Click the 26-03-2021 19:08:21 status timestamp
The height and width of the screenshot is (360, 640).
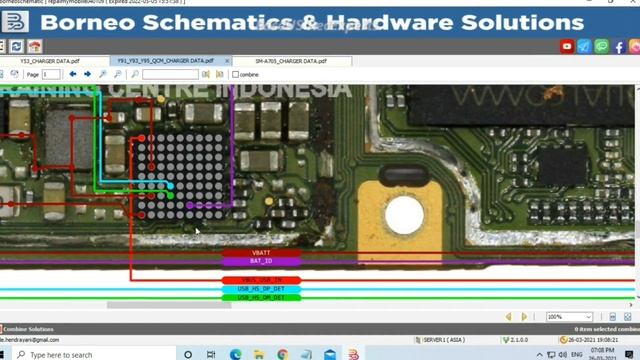[589, 340]
